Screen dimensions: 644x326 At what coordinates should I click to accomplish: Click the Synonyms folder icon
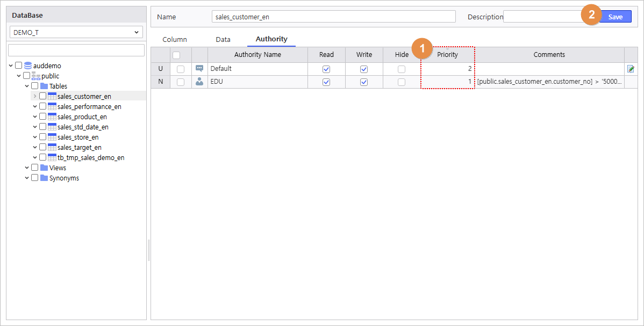[44, 178]
